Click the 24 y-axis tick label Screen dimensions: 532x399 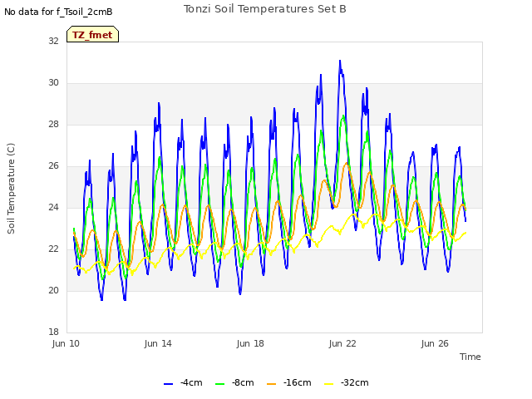pos(53,207)
